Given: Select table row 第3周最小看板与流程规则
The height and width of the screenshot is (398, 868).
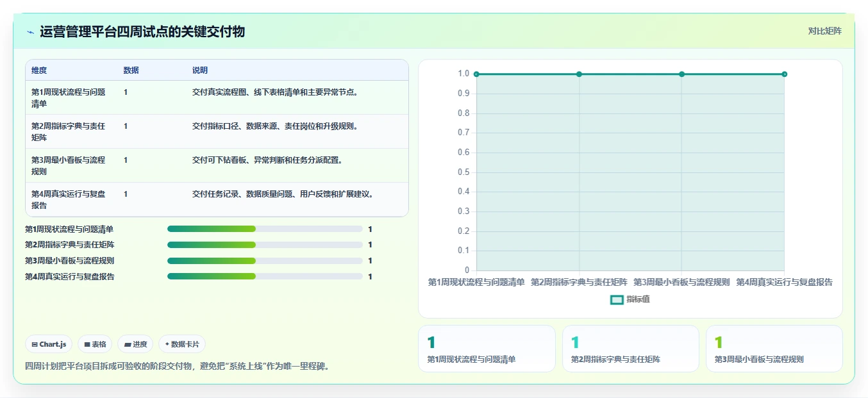Looking at the screenshot, I should pos(217,165).
